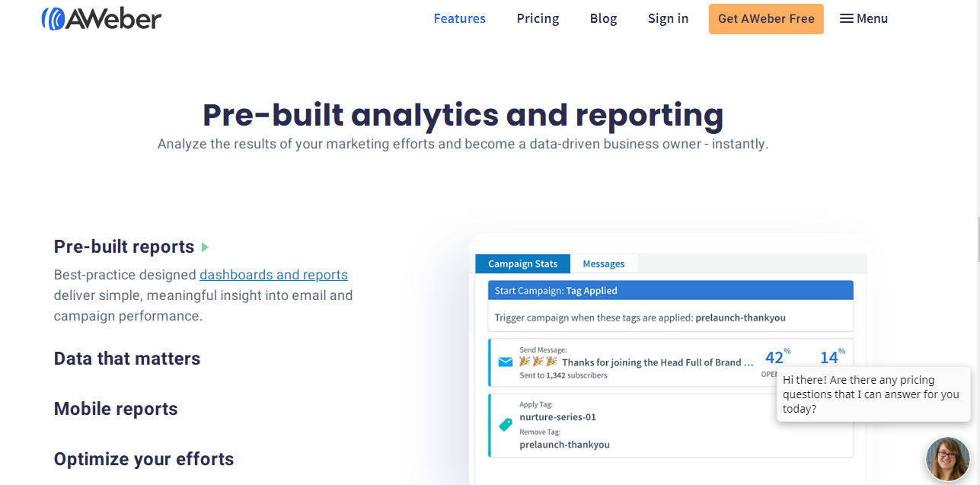
Task: Click Sign in
Action: [x=668, y=18]
